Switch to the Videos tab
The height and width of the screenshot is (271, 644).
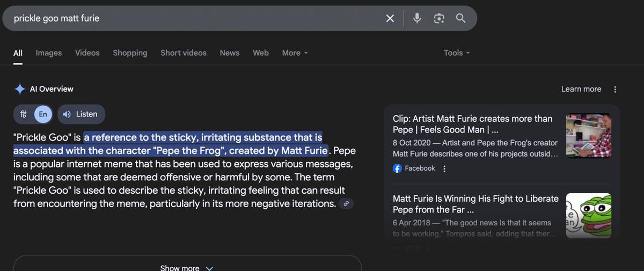point(87,53)
